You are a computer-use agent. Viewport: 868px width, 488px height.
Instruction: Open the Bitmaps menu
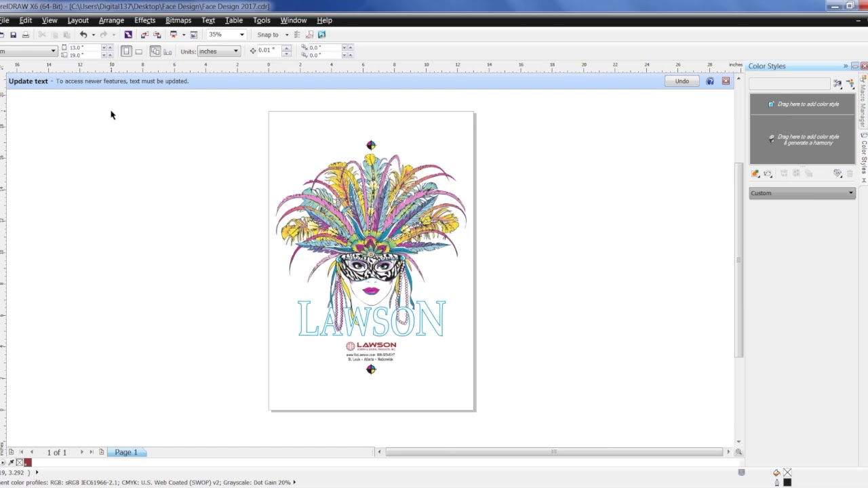(x=178, y=20)
